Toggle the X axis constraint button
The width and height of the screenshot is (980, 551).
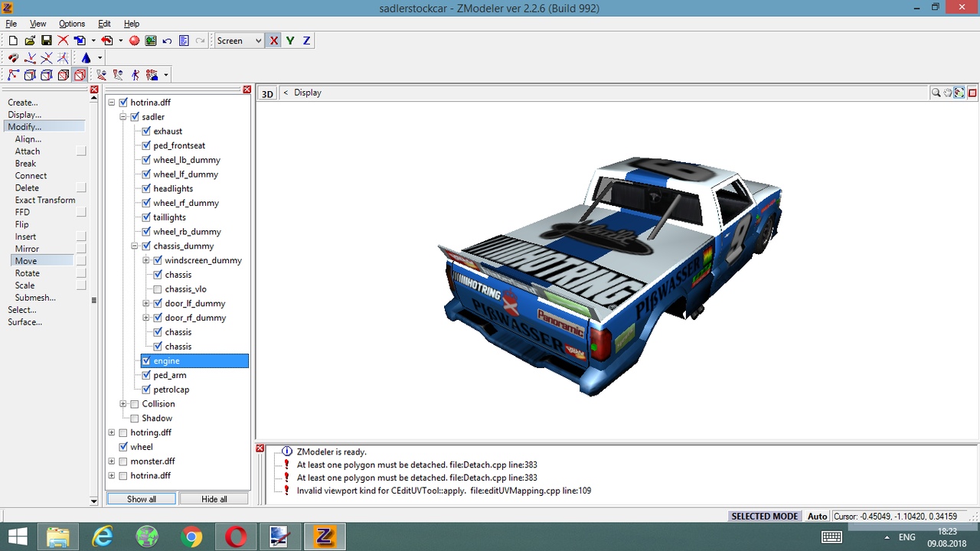click(x=273, y=41)
